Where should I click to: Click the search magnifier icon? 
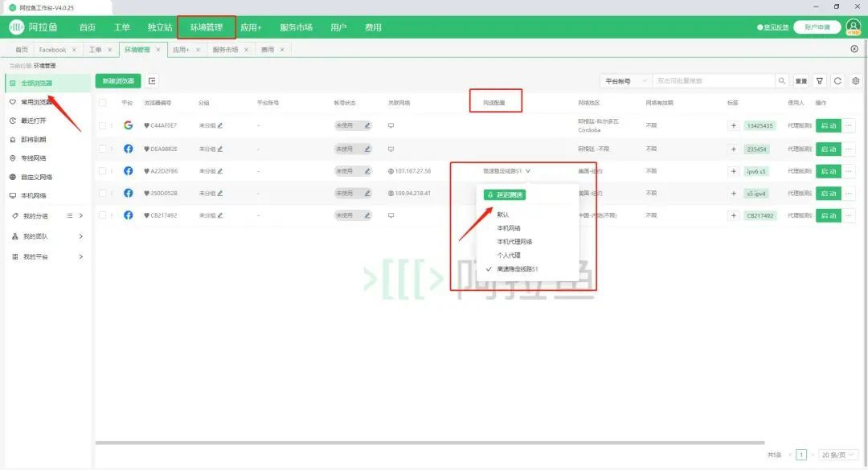click(782, 81)
